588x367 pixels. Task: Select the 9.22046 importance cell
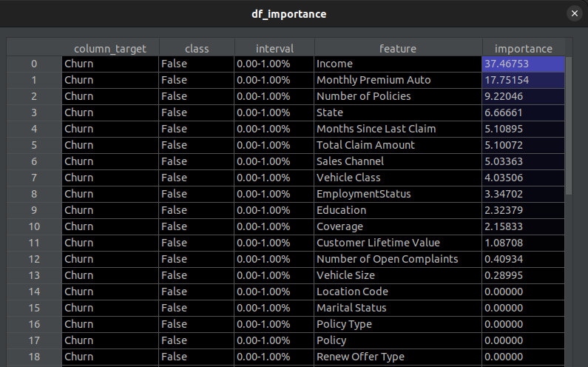(523, 96)
